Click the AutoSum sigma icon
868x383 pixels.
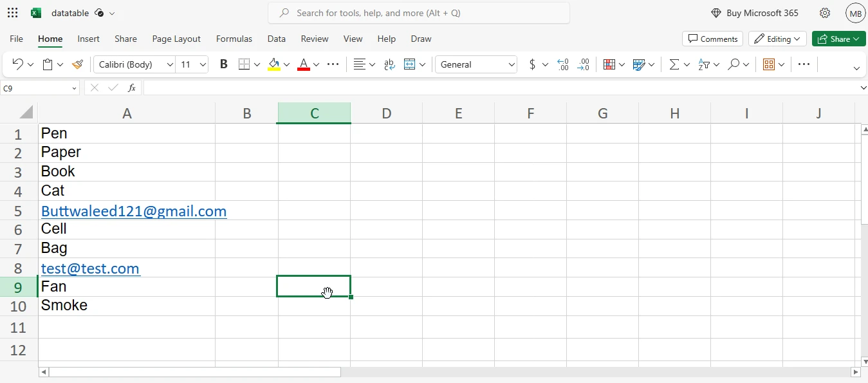674,64
